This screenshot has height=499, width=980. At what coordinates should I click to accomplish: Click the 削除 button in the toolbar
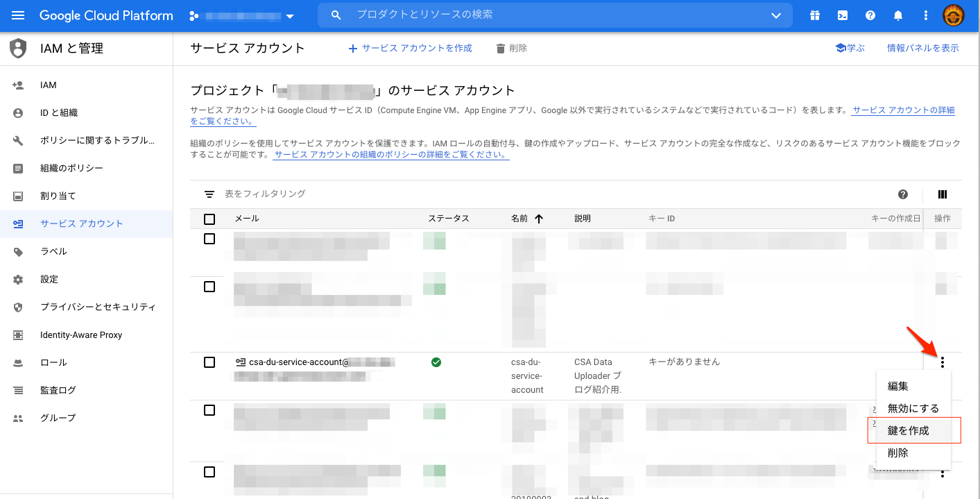511,48
